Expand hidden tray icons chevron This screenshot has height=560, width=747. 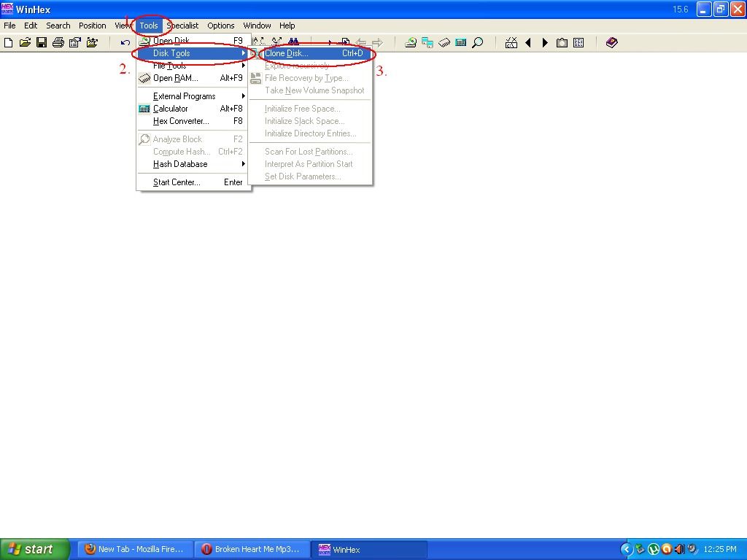(x=627, y=550)
